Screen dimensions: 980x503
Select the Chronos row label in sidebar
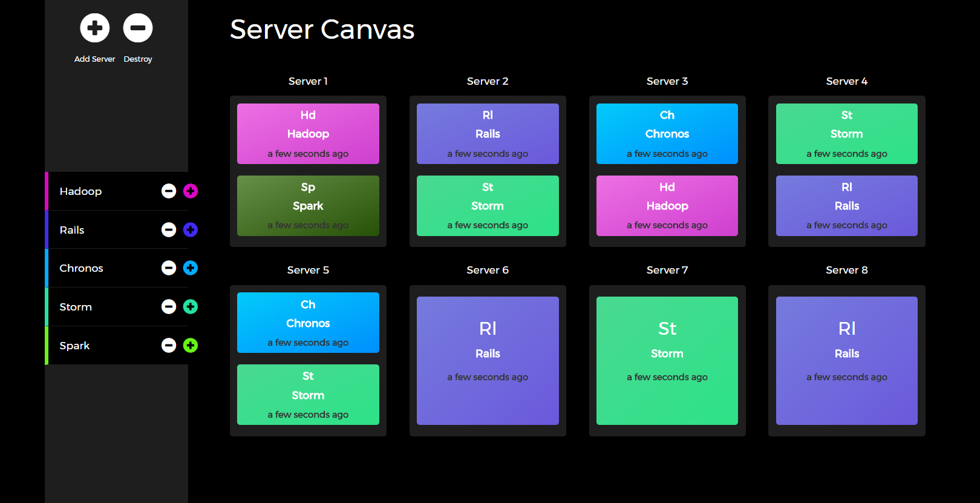(81, 268)
